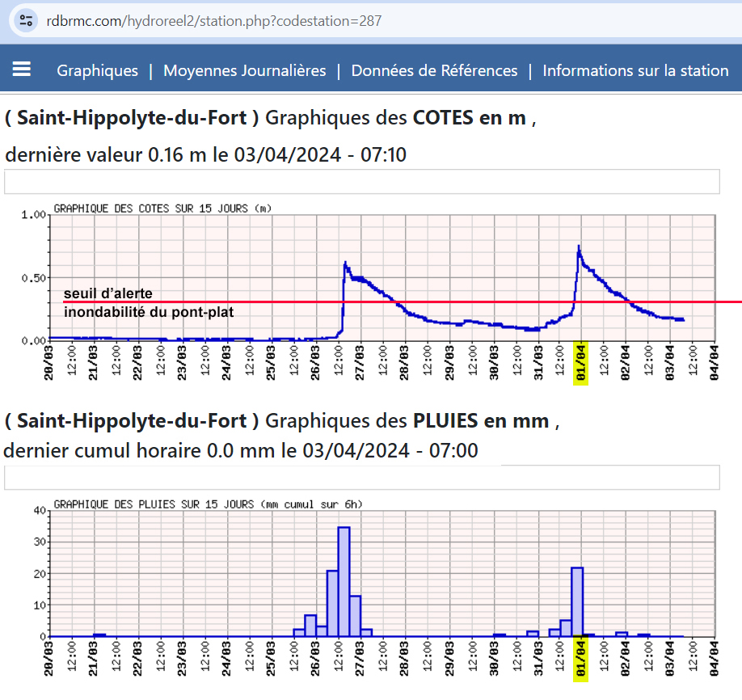Click the empty box above the PLUIES graph
The image size is (742, 700).
point(361,478)
